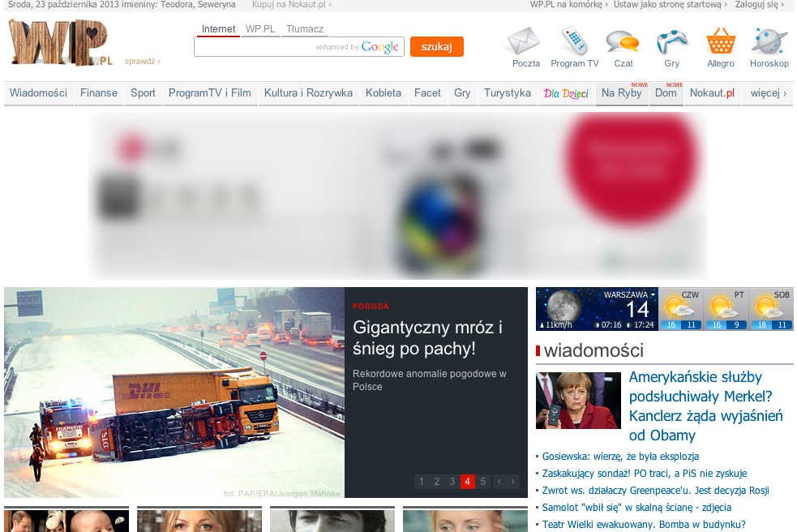Open the Czat speech bubbles icon

(x=623, y=41)
